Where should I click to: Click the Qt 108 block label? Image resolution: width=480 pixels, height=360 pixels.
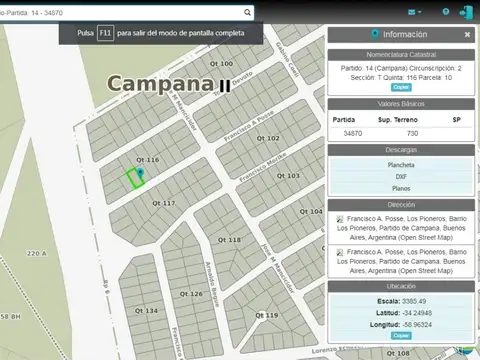click(x=398, y=353)
